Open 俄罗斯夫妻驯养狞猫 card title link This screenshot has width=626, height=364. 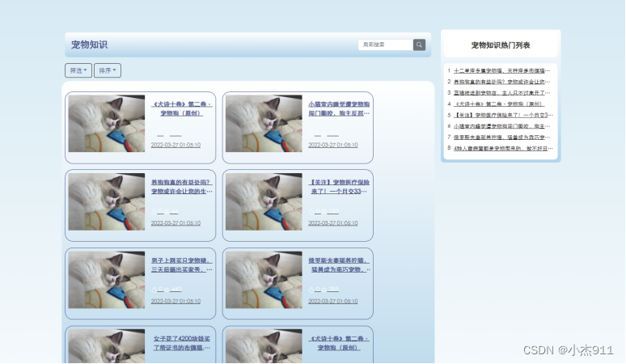coord(339,265)
